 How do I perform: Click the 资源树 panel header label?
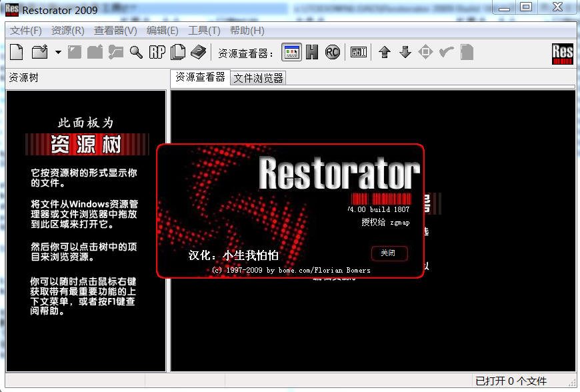(x=23, y=77)
